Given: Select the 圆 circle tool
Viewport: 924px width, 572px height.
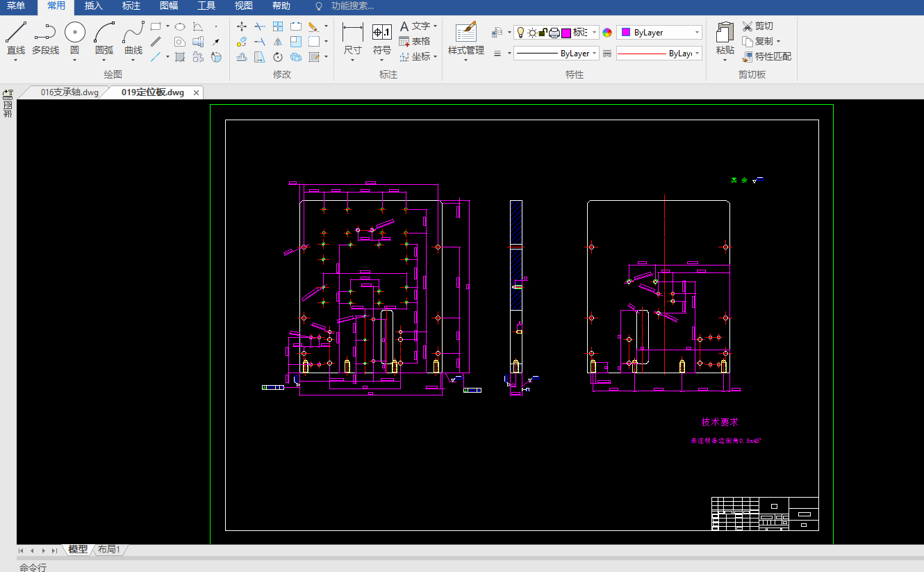Looking at the screenshot, I should click(x=75, y=38).
